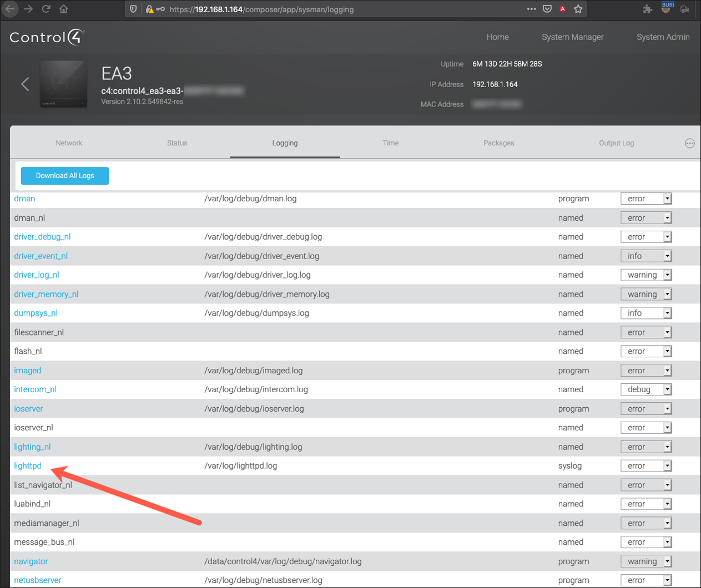Open the Output Log tab
The image size is (701, 588).
click(616, 143)
